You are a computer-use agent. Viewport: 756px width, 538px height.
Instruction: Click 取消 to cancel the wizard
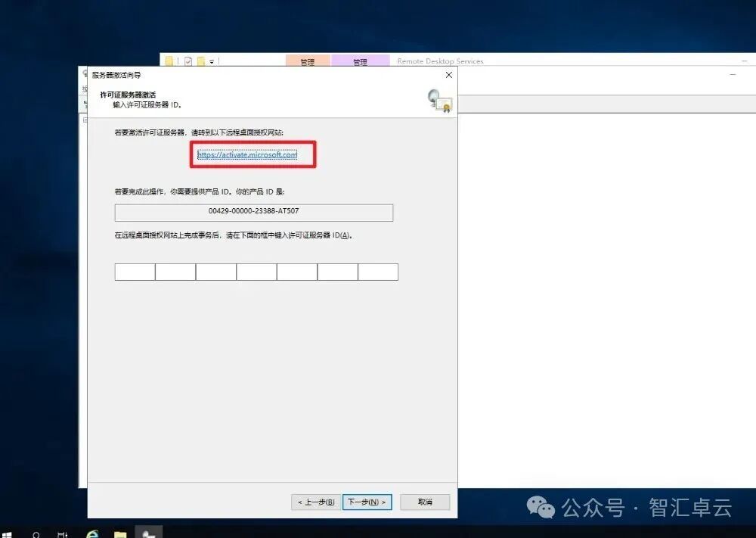(424, 502)
